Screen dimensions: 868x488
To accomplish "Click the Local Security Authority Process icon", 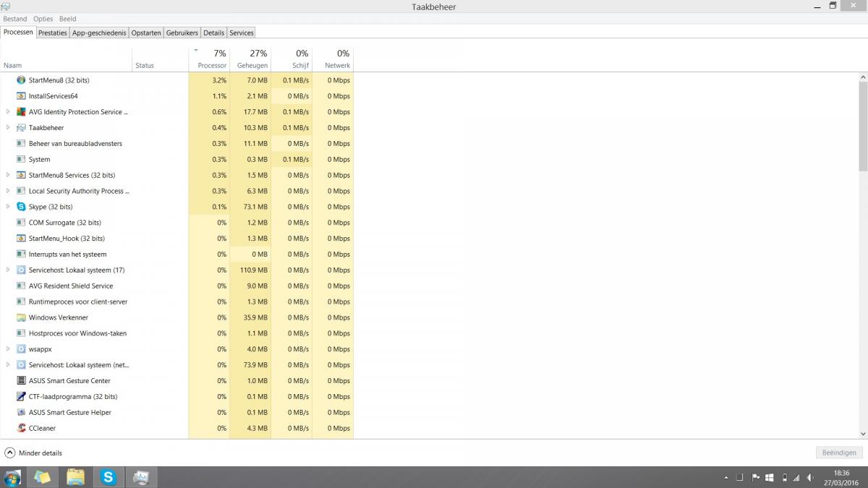I will coord(21,192).
